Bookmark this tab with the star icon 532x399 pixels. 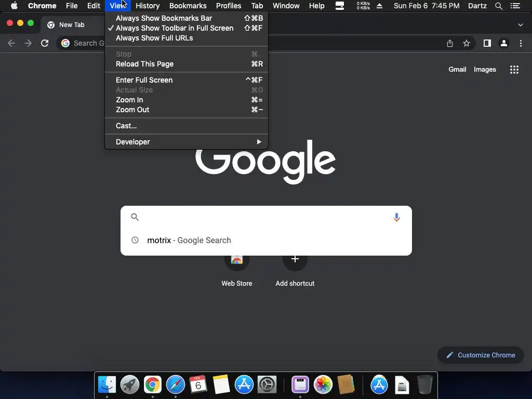click(x=467, y=43)
